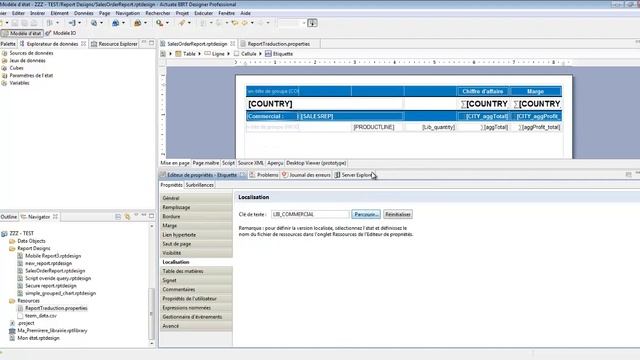This screenshot has height=360, width=640.
Task: Open the Page maître tab
Action: click(x=206, y=163)
